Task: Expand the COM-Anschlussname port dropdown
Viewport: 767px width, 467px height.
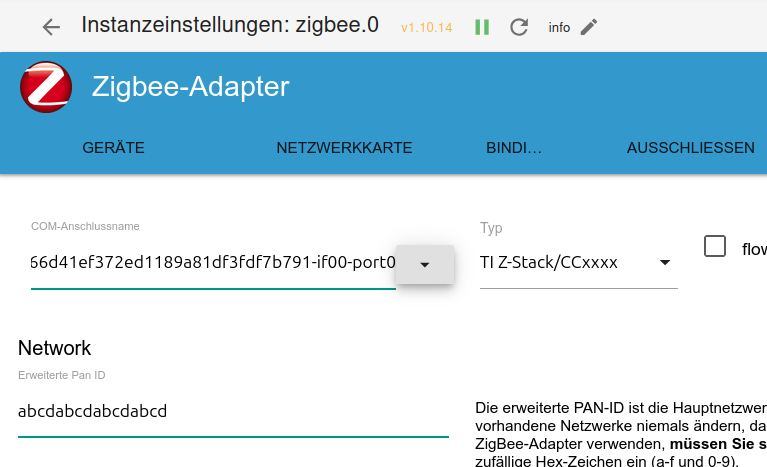Action: pos(424,264)
